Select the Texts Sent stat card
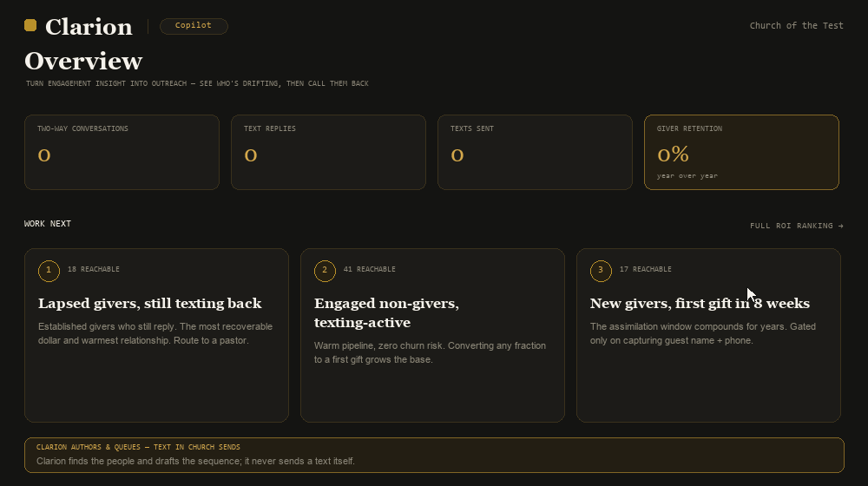Viewport: 868px width, 486px height. (x=535, y=152)
